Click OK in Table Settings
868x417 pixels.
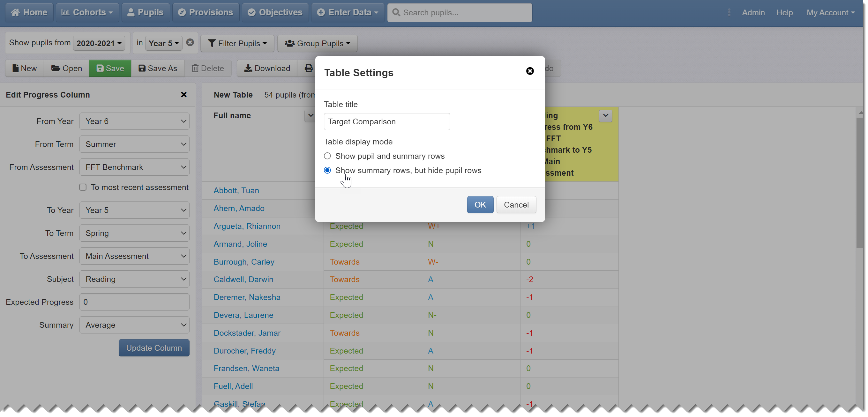point(480,205)
